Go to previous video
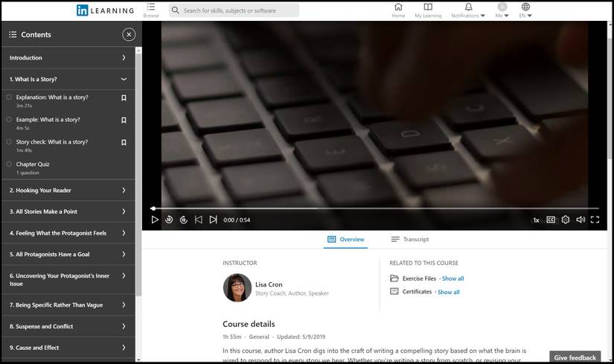 tap(199, 220)
